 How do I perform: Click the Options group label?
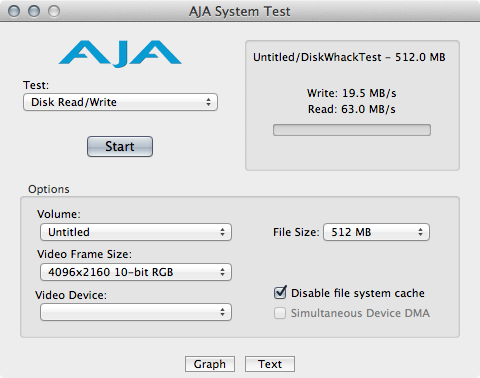click(x=49, y=189)
